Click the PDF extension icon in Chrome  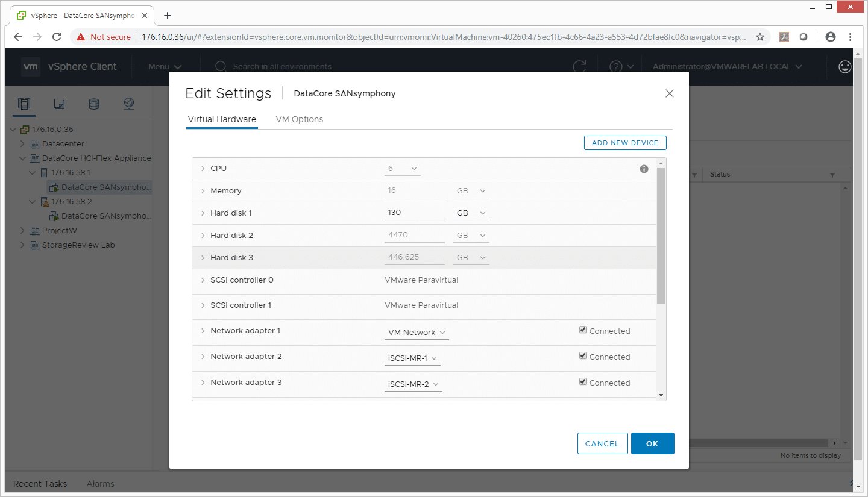pos(784,37)
